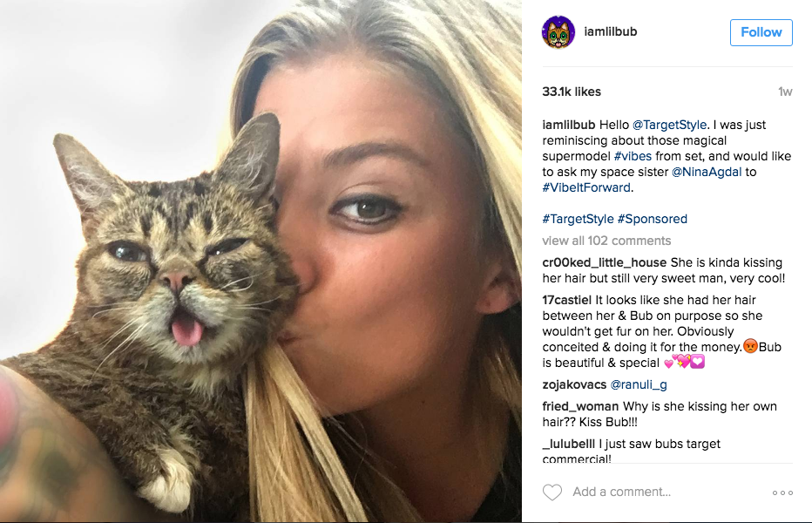Screen dimensions: 812x523
Task: Like the post with the heart icon
Action: tap(552, 492)
